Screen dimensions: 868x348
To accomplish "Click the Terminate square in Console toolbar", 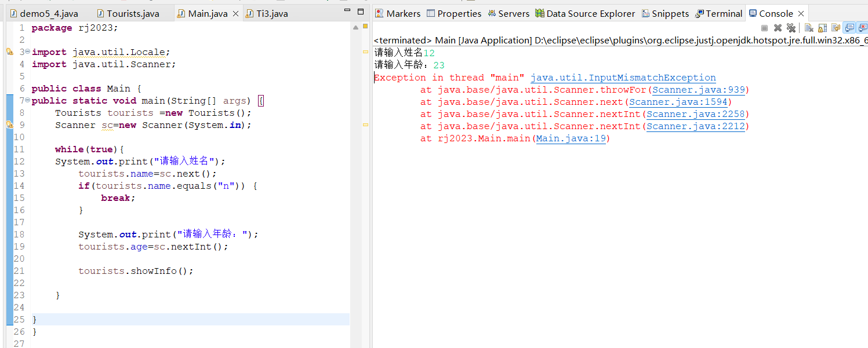I will tap(764, 28).
